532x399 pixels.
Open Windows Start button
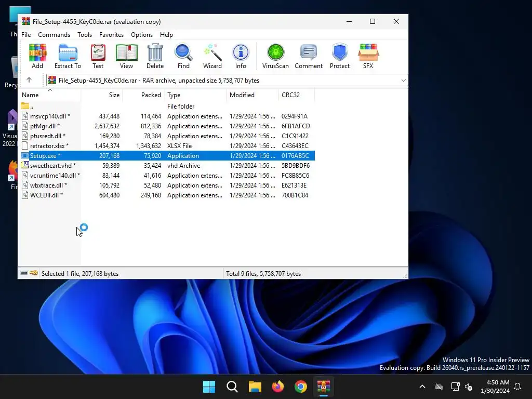tap(209, 387)
